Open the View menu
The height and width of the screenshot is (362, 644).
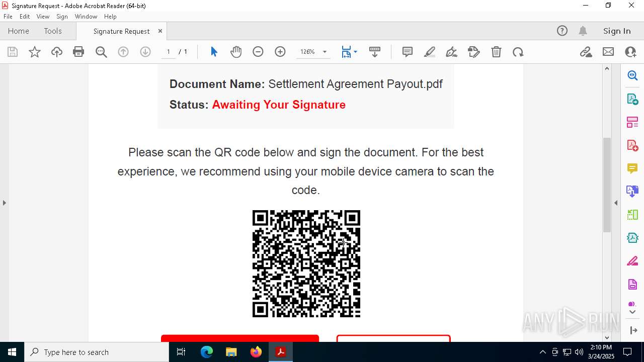coord(43,17)
